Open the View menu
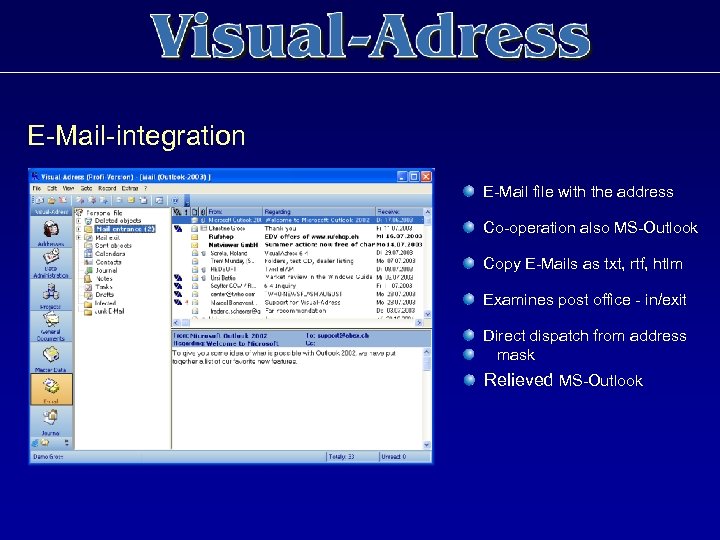This screenshot has width=720, height=540. 68,188
